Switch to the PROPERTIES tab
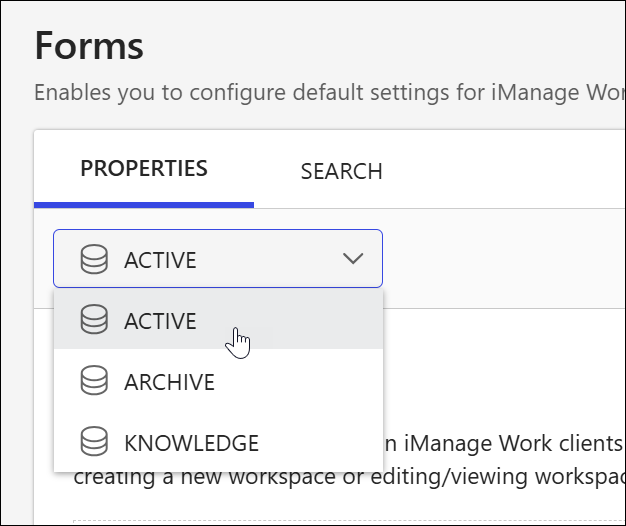 pos(144,168)
